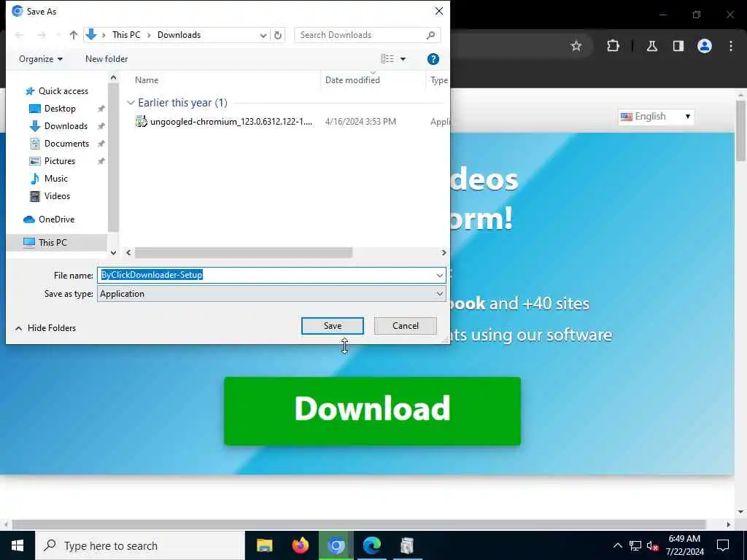
Task: Collapse folders with Hide Folders
Action: click(46, 328)
